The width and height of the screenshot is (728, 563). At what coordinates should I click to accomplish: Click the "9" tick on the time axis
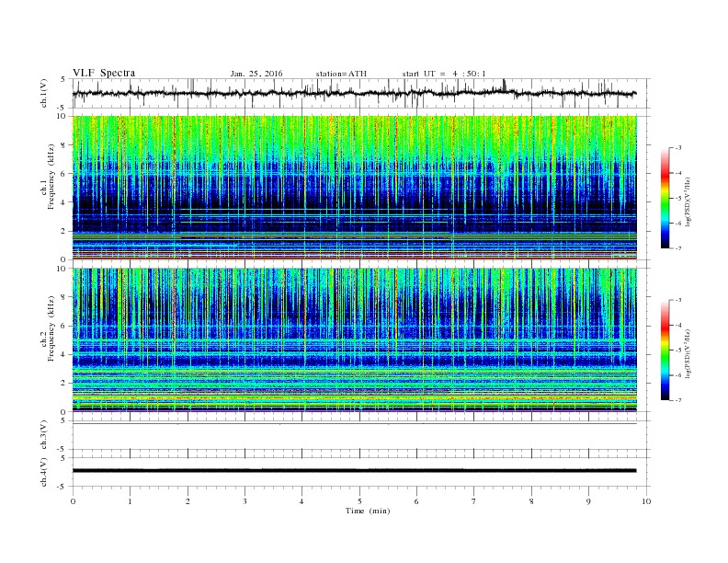point(588,501)
